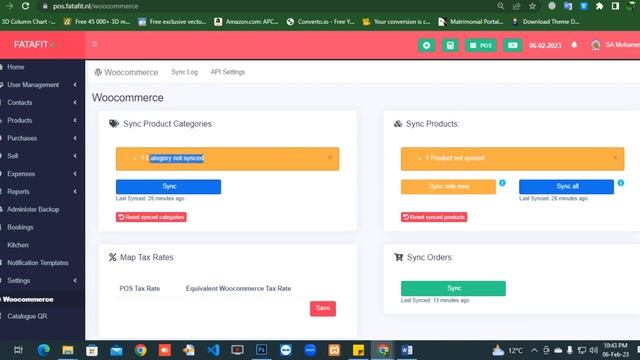Open Converto.io bookmark

point(321,22)
